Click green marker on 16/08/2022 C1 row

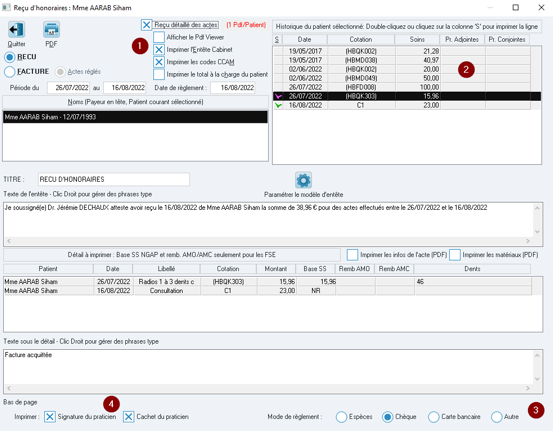(x=278, y=105)
